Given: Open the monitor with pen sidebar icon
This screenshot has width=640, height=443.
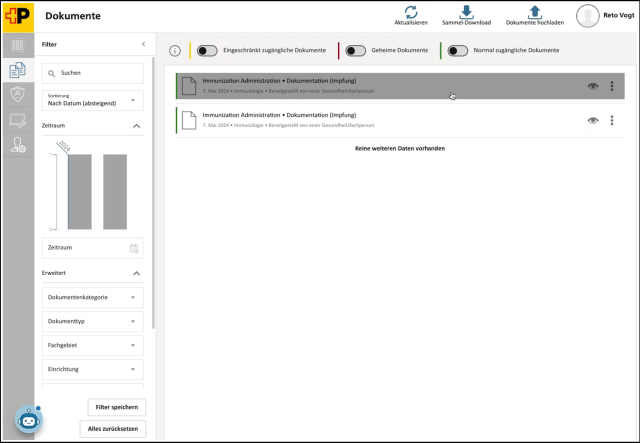Looking at the screenshot, I should pyautogui.click(x=18, y=120).
